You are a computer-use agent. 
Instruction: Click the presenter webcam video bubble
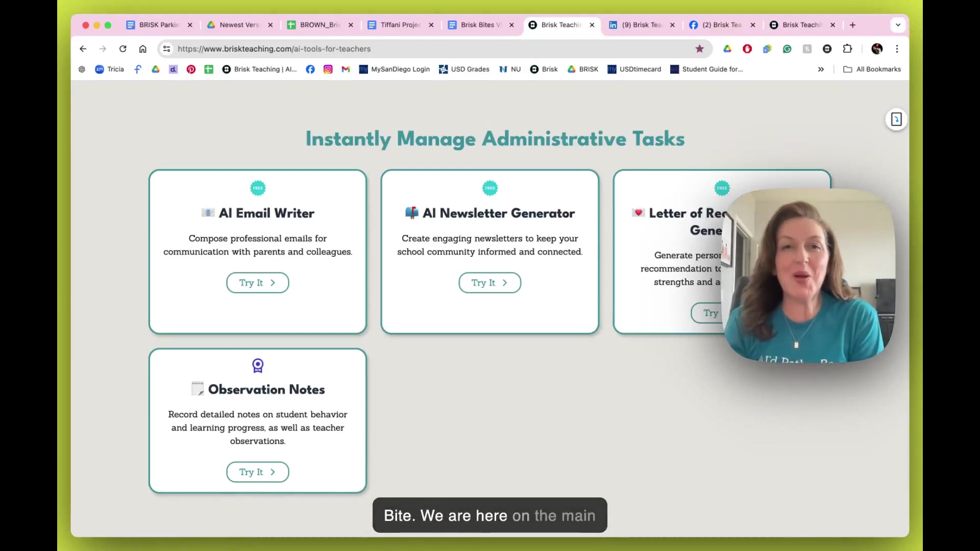pos(809,275)
